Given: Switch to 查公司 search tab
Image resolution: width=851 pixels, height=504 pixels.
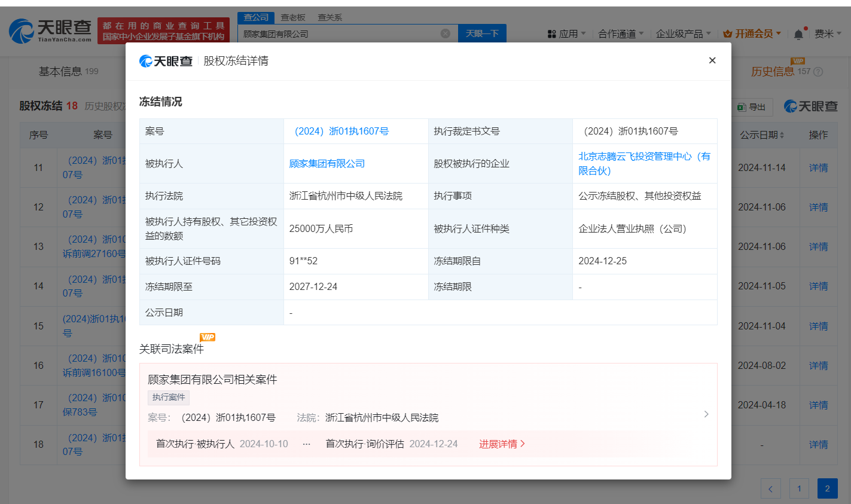Looking at the screenshot, I should coord(256,17).
